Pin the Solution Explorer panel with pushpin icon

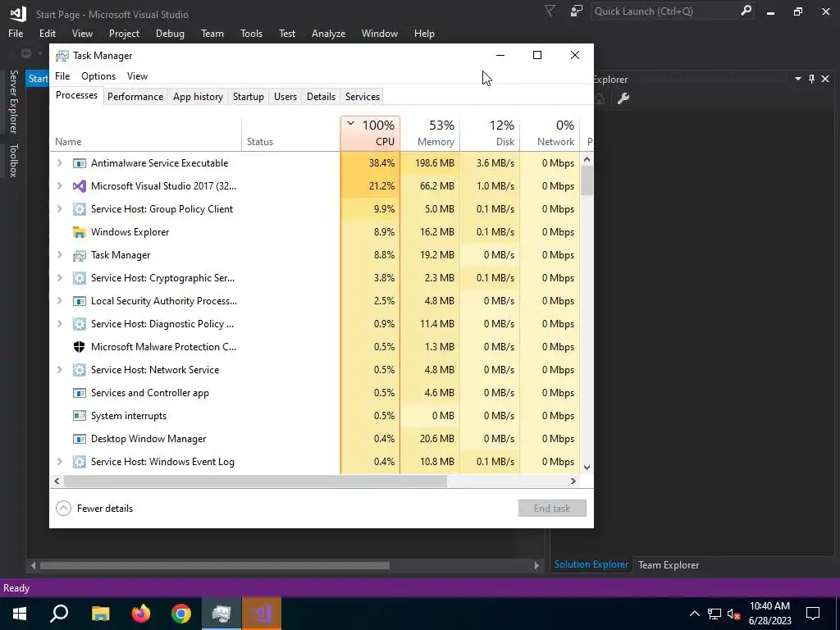coord(811,79)
